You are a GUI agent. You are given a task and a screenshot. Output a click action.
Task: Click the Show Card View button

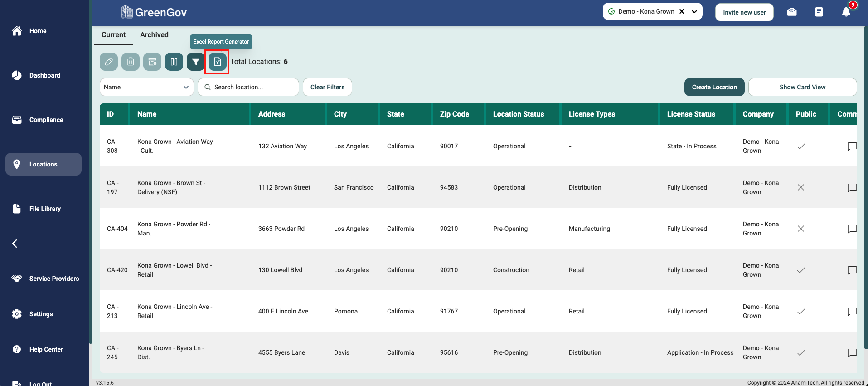pos(802,87)
